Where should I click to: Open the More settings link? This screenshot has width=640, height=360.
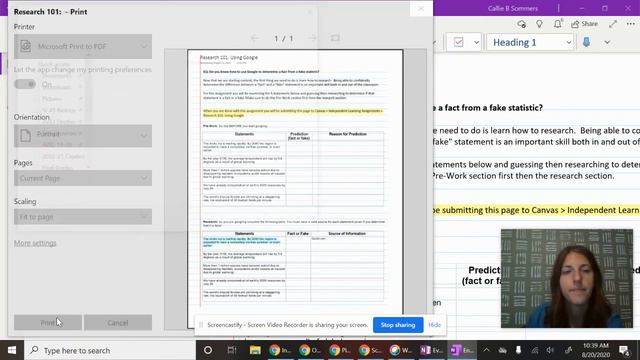click(35, 243)
